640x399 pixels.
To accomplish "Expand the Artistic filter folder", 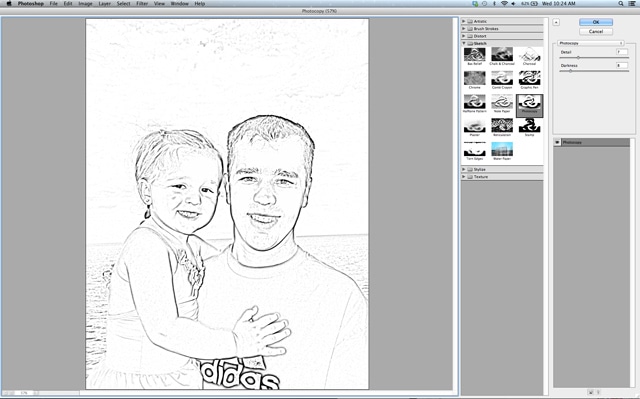I will (x=464, y=21).
